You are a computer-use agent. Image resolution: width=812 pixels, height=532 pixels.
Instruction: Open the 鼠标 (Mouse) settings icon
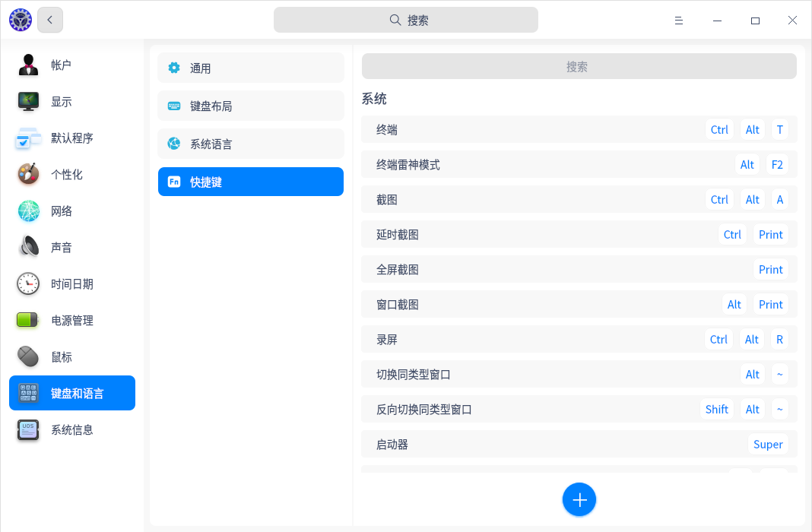click(29, 357)
